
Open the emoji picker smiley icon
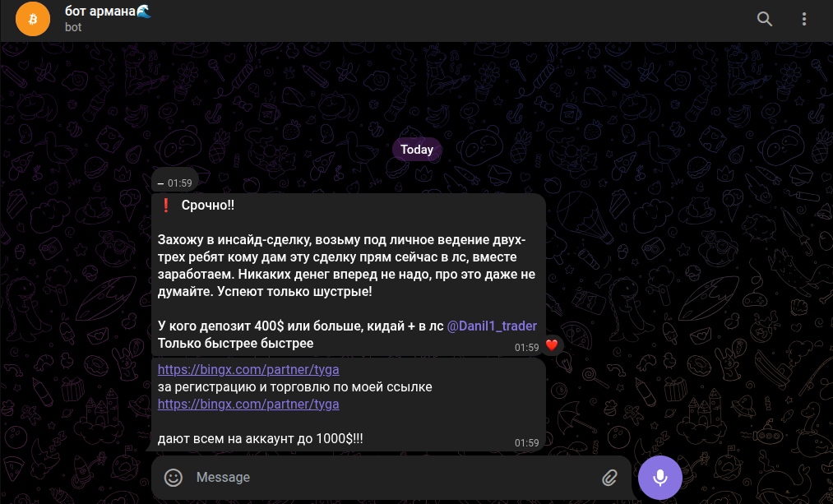(x=174, y=478)
